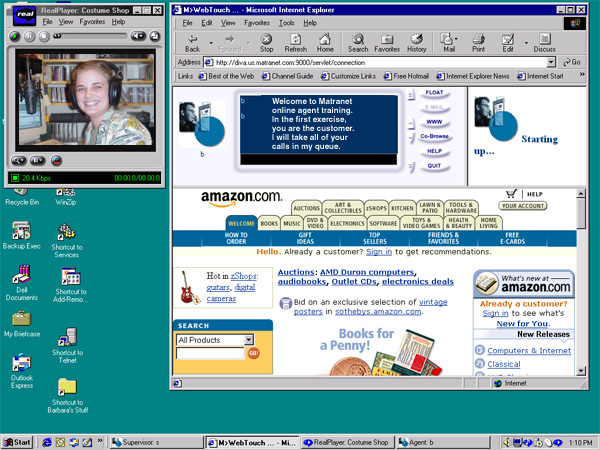The height and width of the screenshot is (450, 600).
Task: Click the Top Sellers link on Amazon
Action: pos(375,238)
